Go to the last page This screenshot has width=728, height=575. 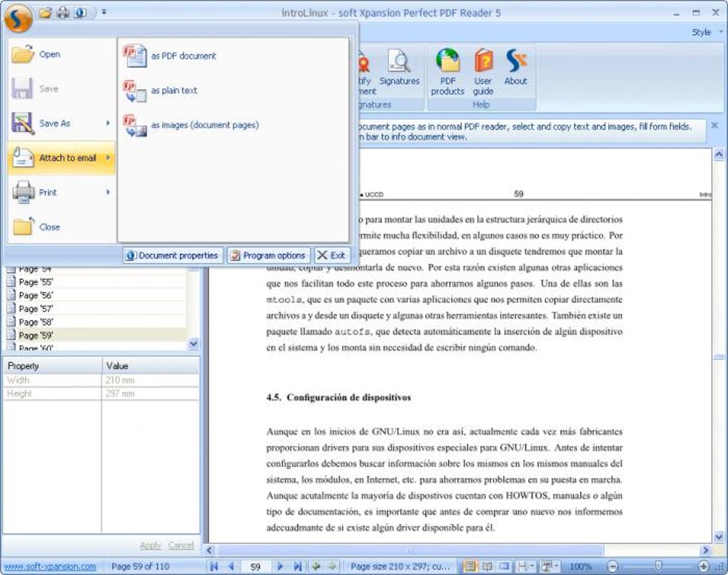tap(298, 566)
